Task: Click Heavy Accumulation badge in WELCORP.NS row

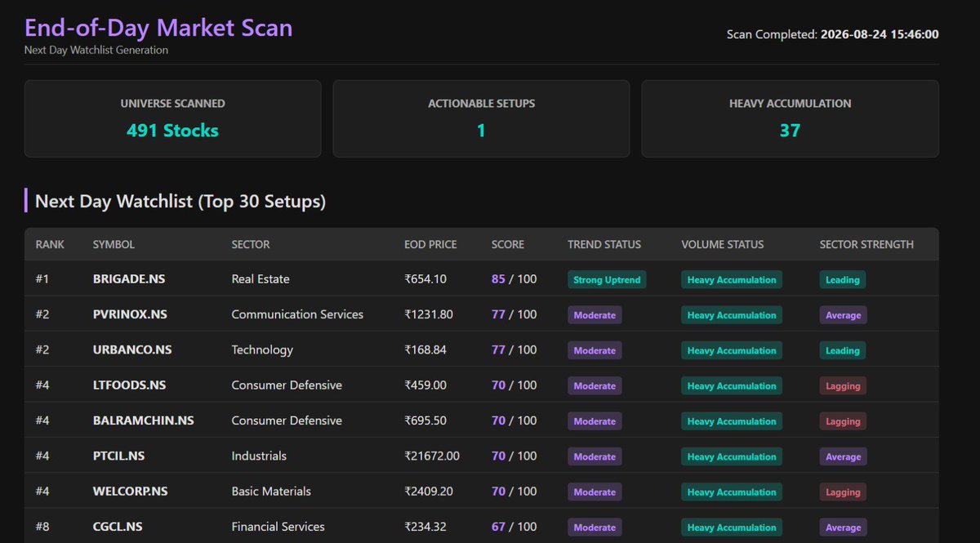Action: click(732, 492)
